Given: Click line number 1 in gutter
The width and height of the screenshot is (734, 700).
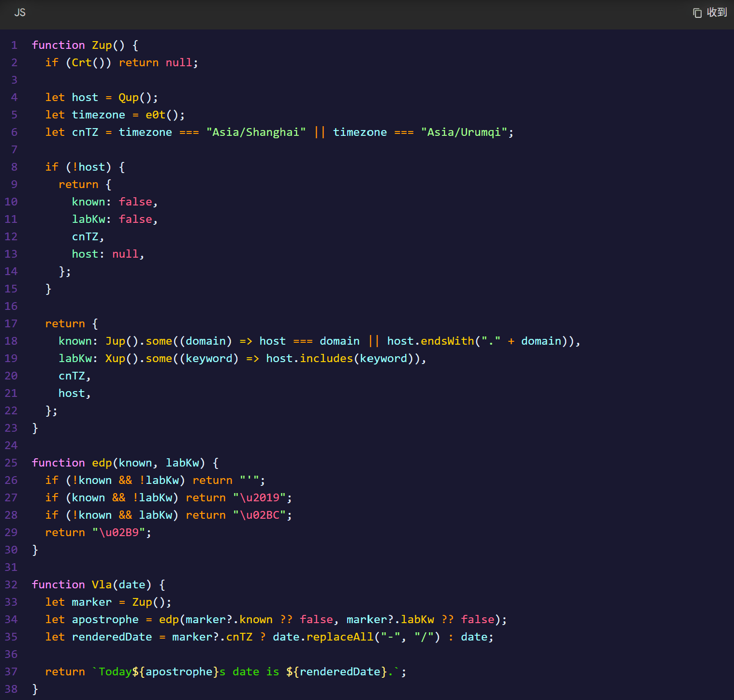Looking at the screenshot, I should click(x=15, y=45).
